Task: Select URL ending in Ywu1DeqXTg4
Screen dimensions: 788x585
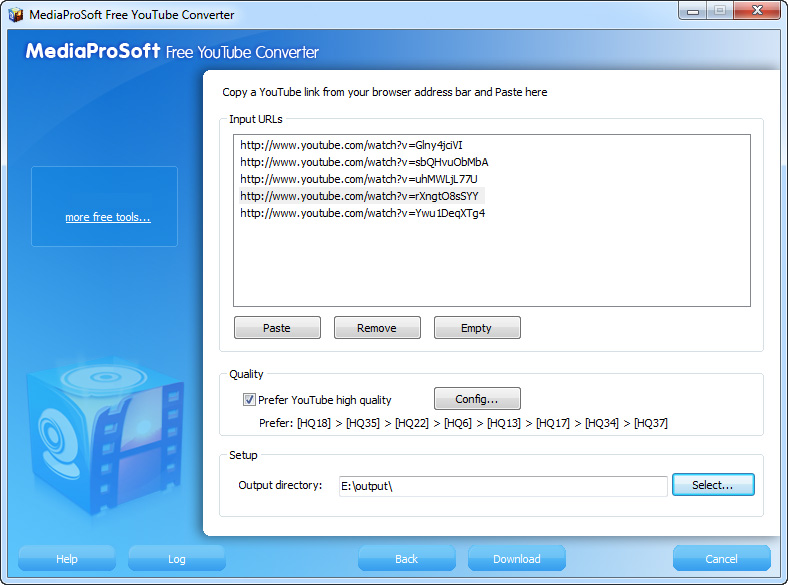Action: [362, 213]
